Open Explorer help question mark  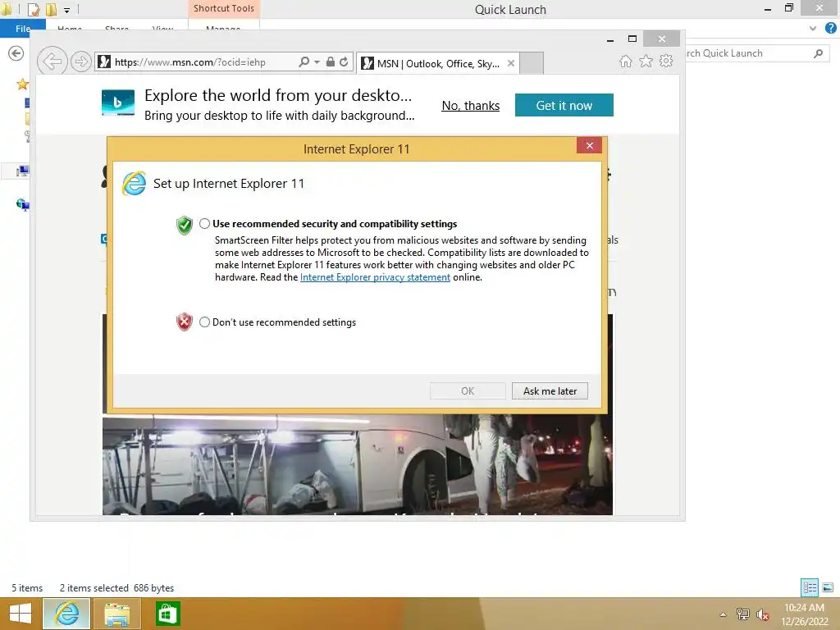[831, 29]
